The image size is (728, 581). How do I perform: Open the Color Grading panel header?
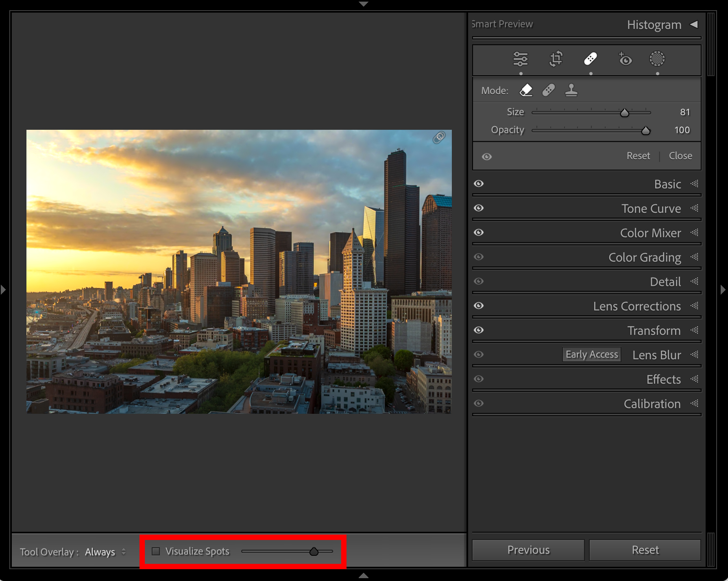point(645,257)
